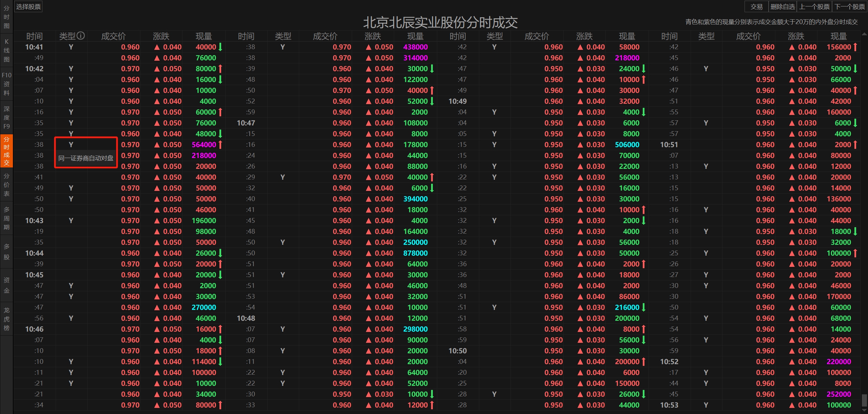Viewport: 868px width, 414px height.
Task: Click the purple 438000 volume value
Action: click(416, 47)
